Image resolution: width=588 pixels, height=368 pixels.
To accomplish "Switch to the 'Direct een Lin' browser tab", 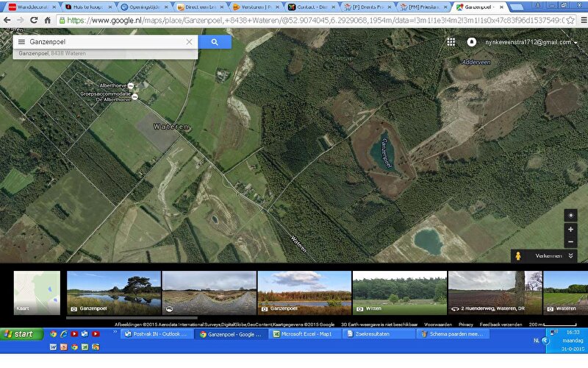I will (199, 7).
